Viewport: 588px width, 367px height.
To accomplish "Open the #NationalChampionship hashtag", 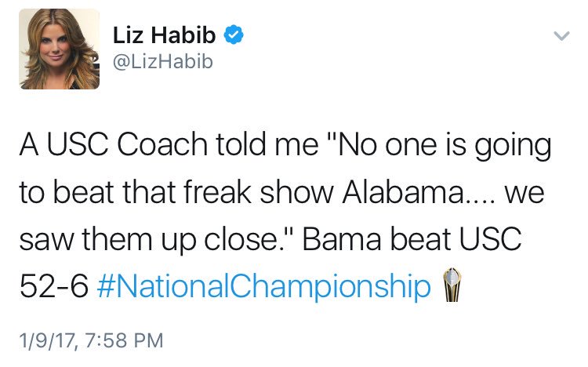I will (264, 286).
